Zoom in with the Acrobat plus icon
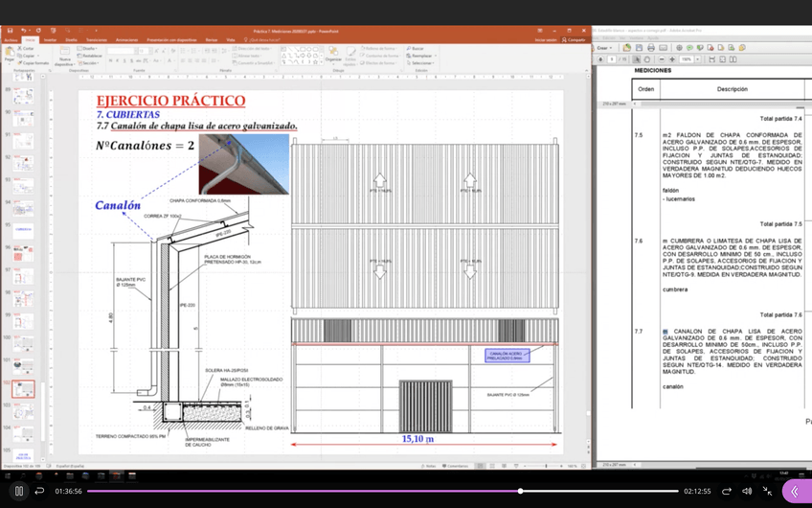The image size is (812, 508). pos(672,59)
